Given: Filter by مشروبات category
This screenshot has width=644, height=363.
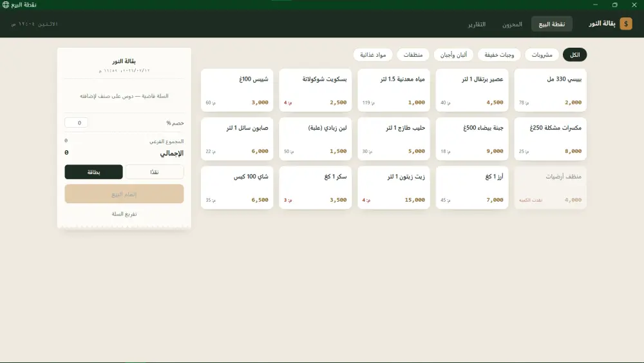Looking at the screenshot, I should coord(542,55).
